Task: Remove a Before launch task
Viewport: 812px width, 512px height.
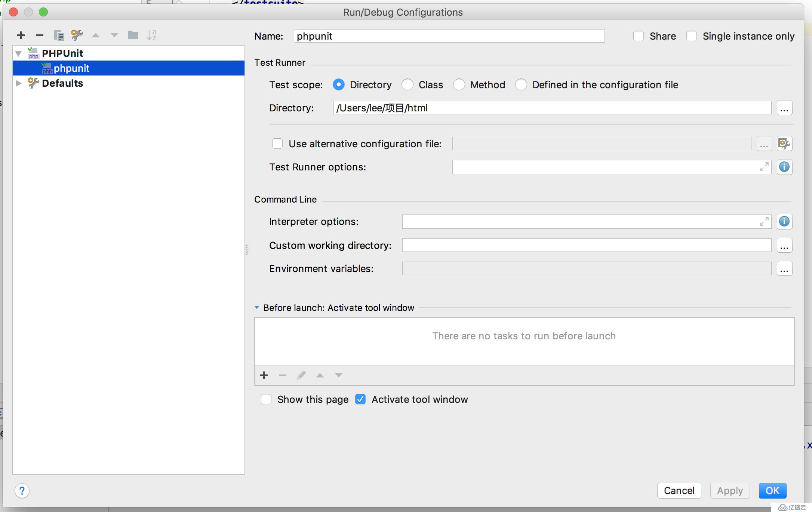Action: (283, 375)
